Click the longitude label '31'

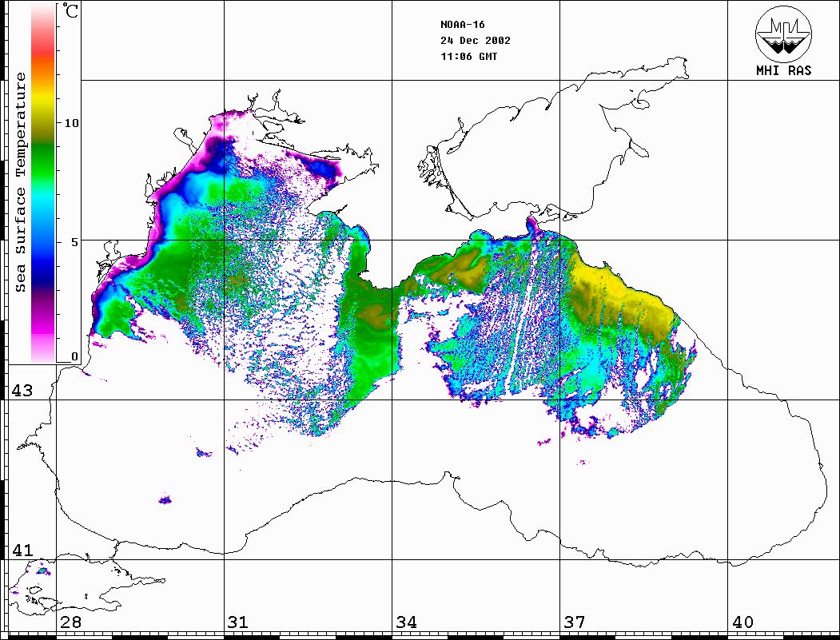click(238, 622)
